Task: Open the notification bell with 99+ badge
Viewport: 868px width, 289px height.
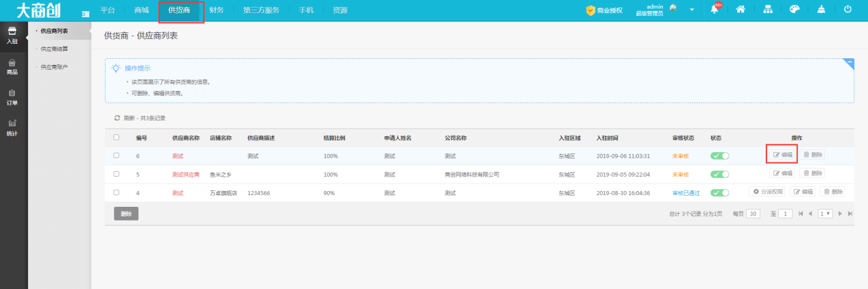Action: (x=715, y=10)
